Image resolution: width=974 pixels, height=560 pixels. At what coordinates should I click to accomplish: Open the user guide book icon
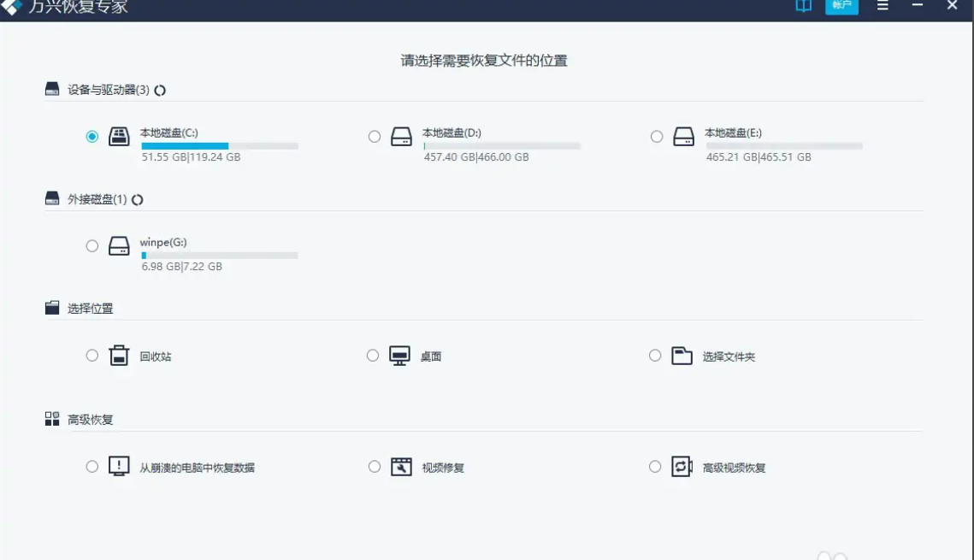tap(803, 6)
